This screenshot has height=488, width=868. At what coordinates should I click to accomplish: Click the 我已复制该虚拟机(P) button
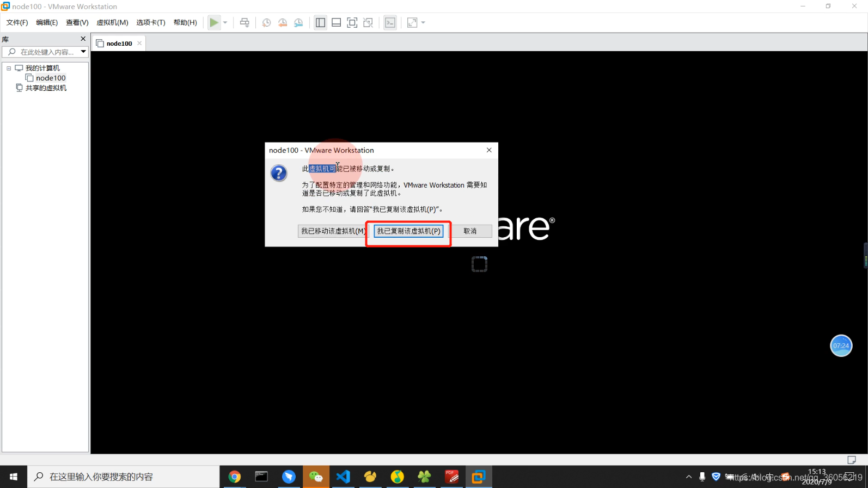(409, 231)
